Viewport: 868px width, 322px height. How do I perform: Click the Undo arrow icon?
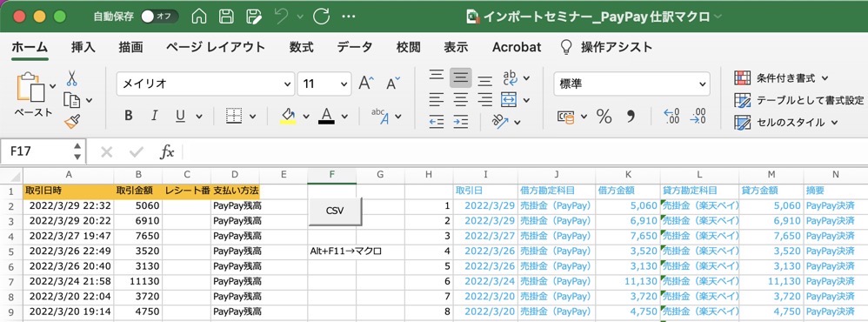tap(281, 16)
